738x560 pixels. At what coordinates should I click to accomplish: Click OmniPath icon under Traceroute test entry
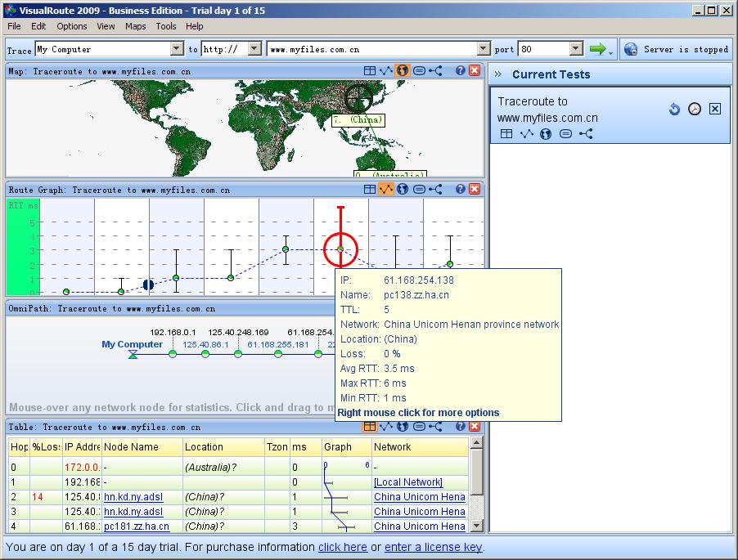pyautogui.click(x=585, y=133)
